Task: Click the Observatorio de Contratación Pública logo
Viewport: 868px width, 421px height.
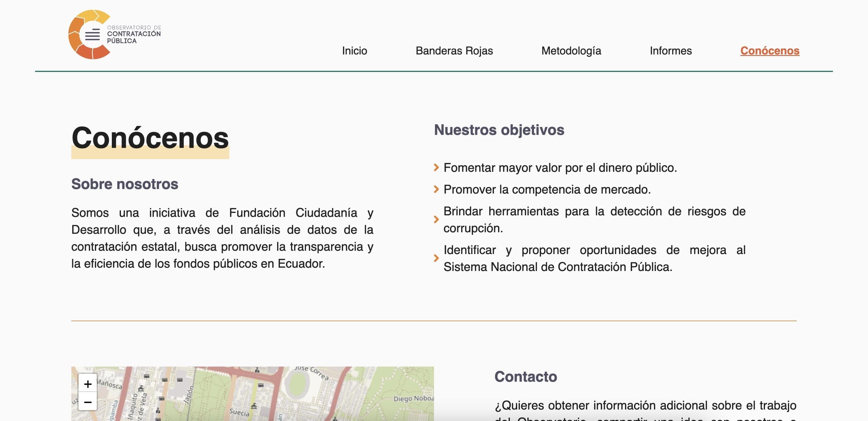Action: pyautogui.click(x=114, y=34)
